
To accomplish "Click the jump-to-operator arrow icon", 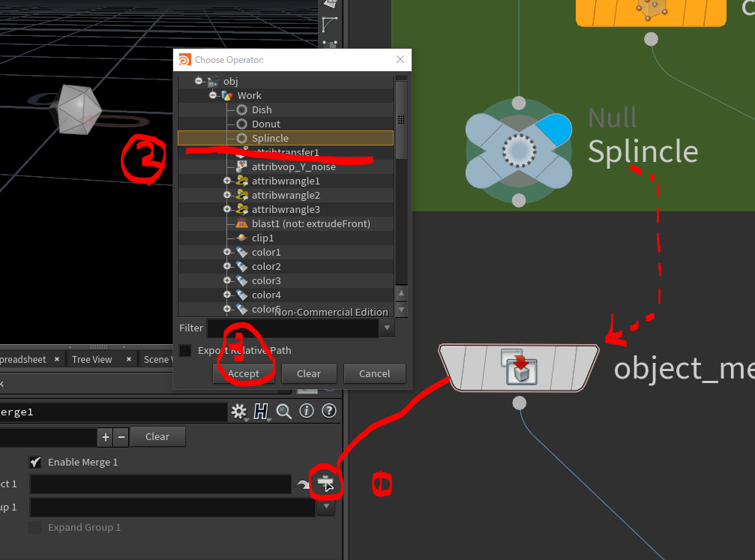I will (x=302, y=484).
